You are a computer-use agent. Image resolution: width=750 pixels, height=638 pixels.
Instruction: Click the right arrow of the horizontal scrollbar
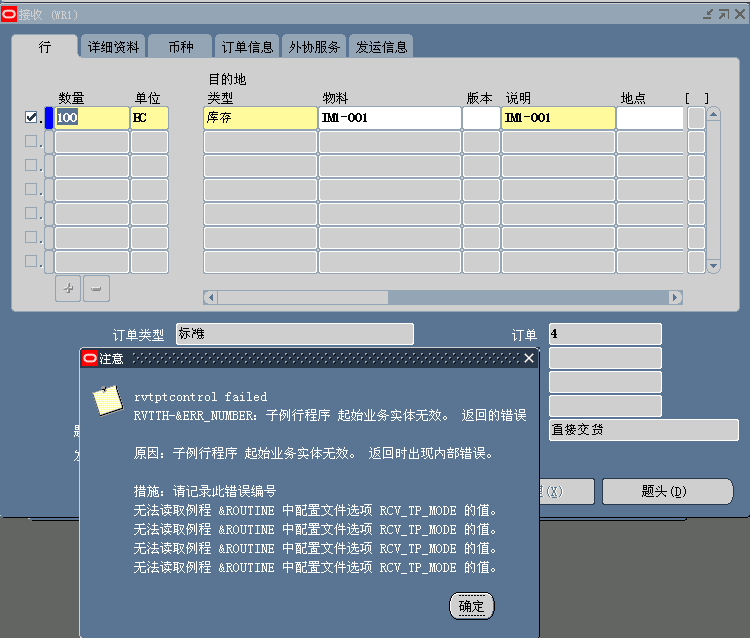[x=676, y=297]
